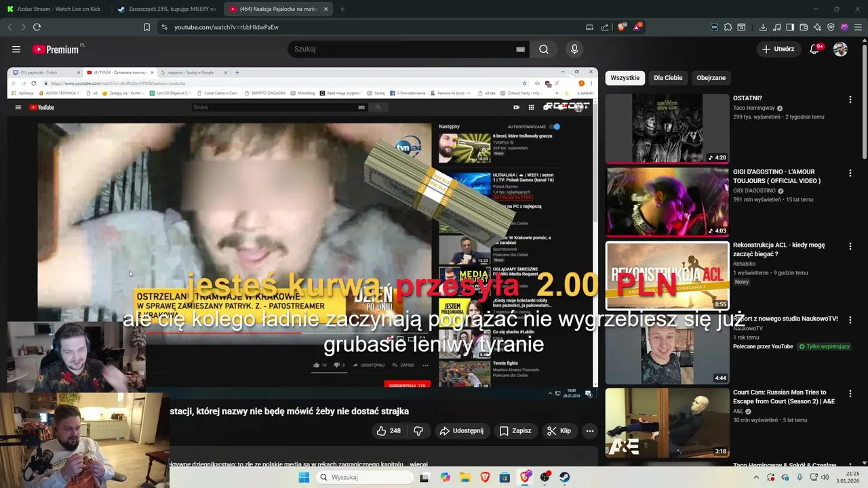
Task: Open Taco Hemingway channel under OSTATNI?
Action: tap(754, 108)
